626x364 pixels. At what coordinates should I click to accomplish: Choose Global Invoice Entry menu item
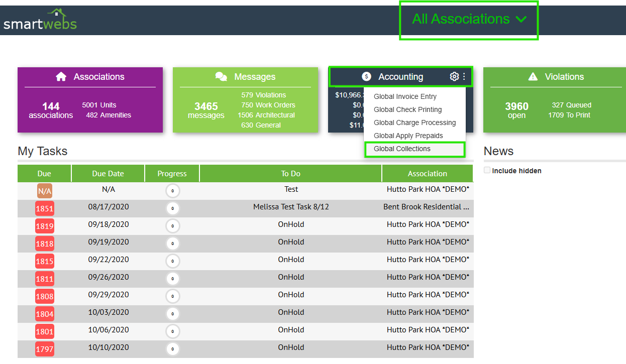(405, 96)
